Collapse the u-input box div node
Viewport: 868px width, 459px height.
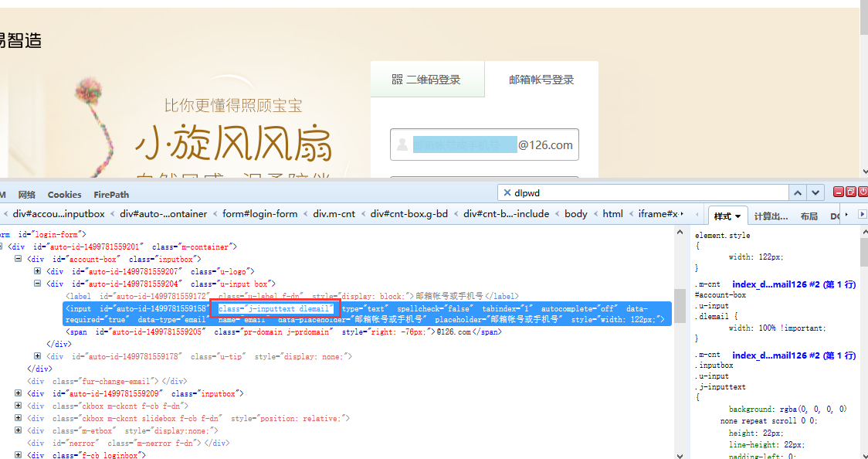pyautogui.click(x=37, y=284)
